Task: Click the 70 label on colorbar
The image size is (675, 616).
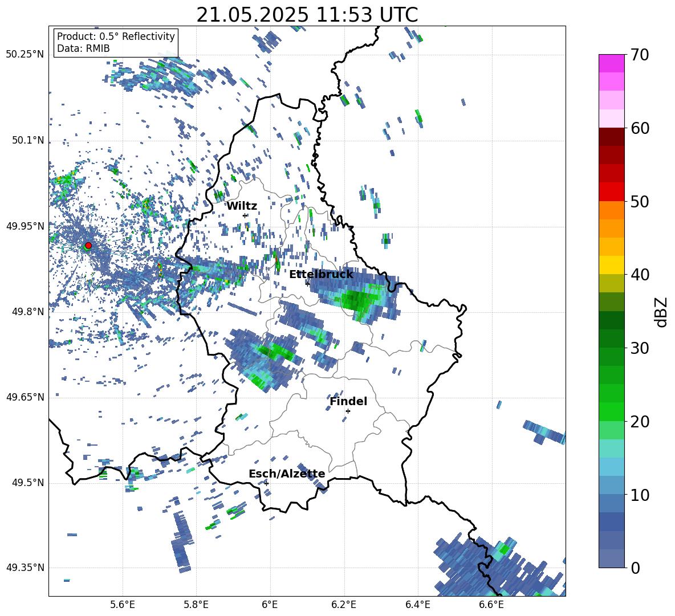Action: (640, 55)
